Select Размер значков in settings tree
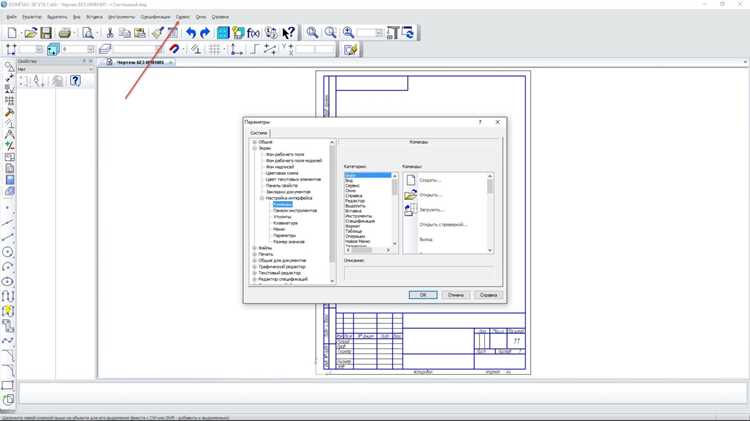 (x=288, y=242)
